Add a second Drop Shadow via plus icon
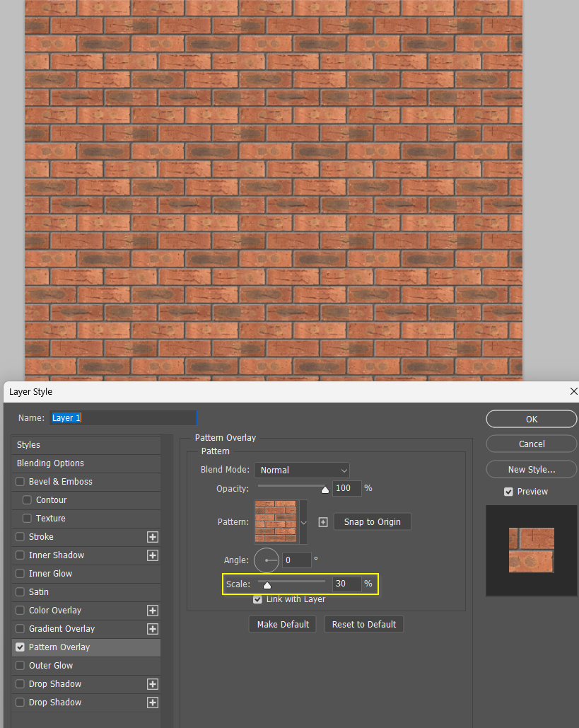Image resolution: width=579 pixels, height=728 pixels. [153, 683]
